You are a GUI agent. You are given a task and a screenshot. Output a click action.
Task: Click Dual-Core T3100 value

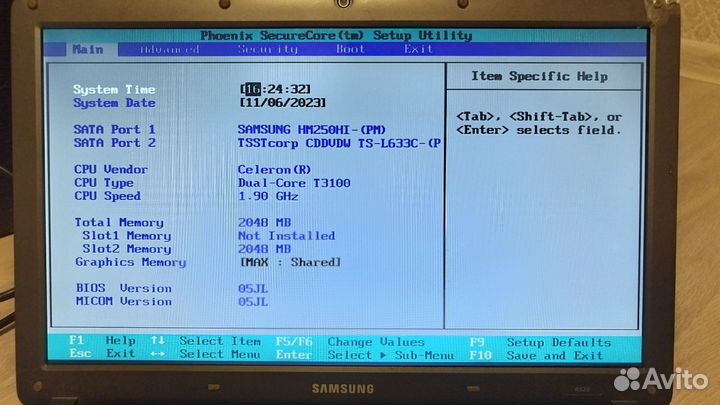point(294,183)
